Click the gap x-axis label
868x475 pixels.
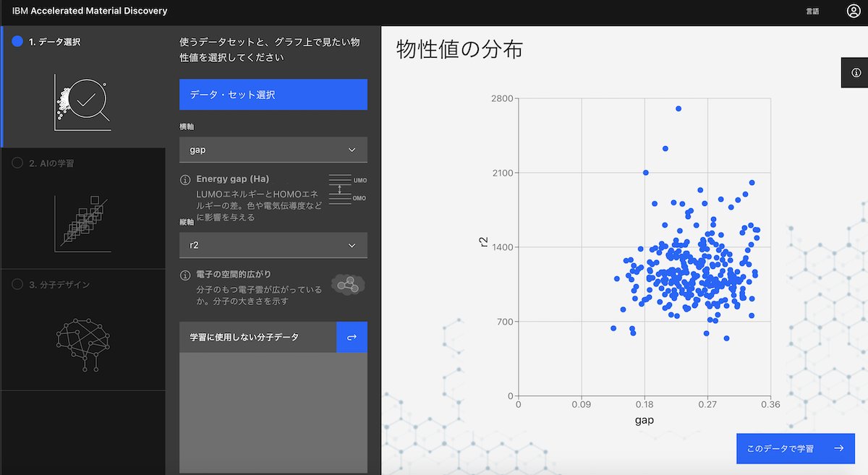click(644, 420)
